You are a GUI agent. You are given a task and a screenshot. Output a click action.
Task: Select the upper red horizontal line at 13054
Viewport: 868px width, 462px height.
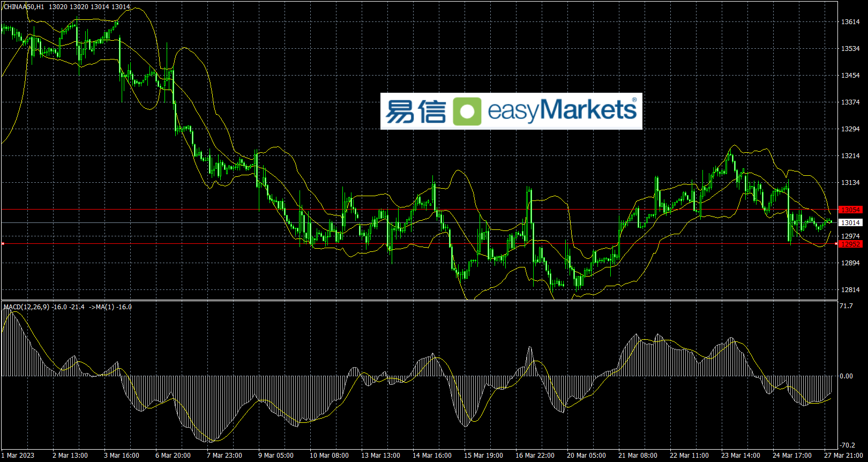coord(420,210)
